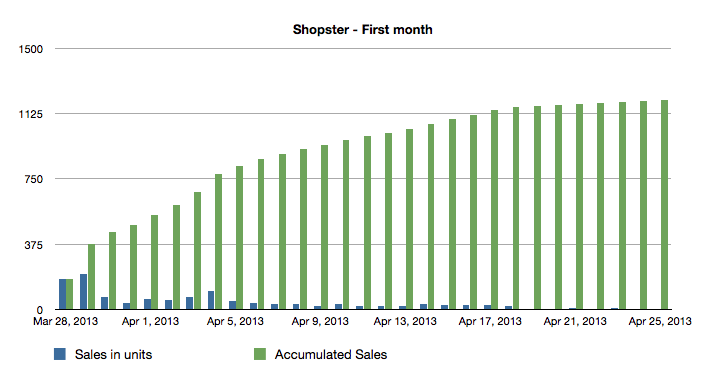Select the last green bar above Apr 25

pos(664,205)
